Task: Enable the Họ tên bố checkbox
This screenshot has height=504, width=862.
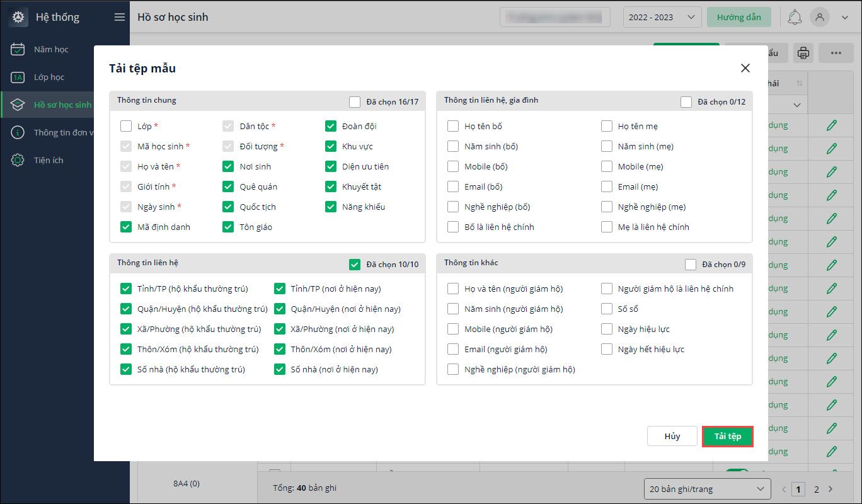Action: (x=453, y=126)
